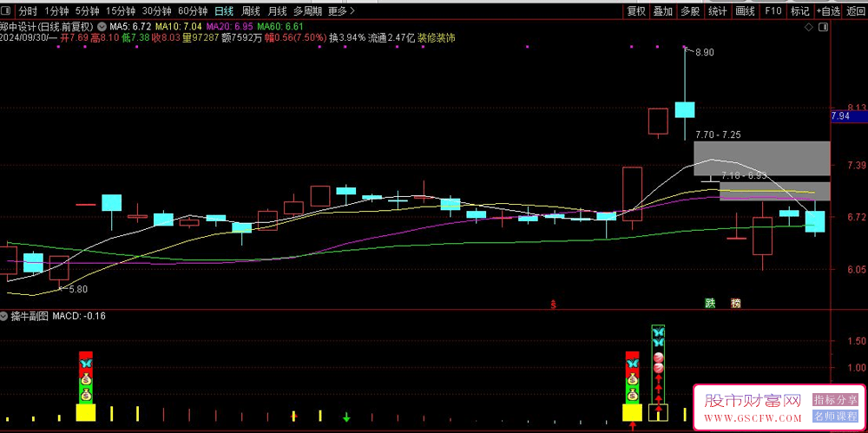Click the 返回 back button

point(856,10)
